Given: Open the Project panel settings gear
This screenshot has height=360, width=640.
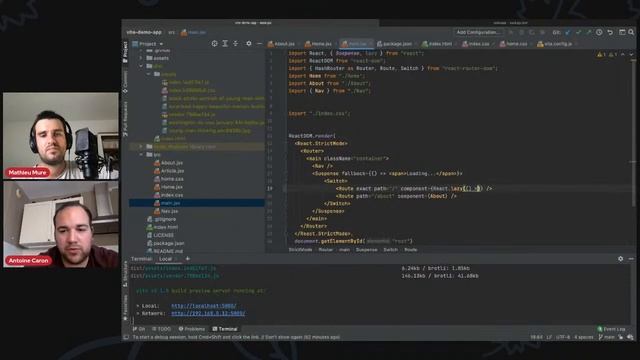Looking at the screenshot, I should 249,43.
